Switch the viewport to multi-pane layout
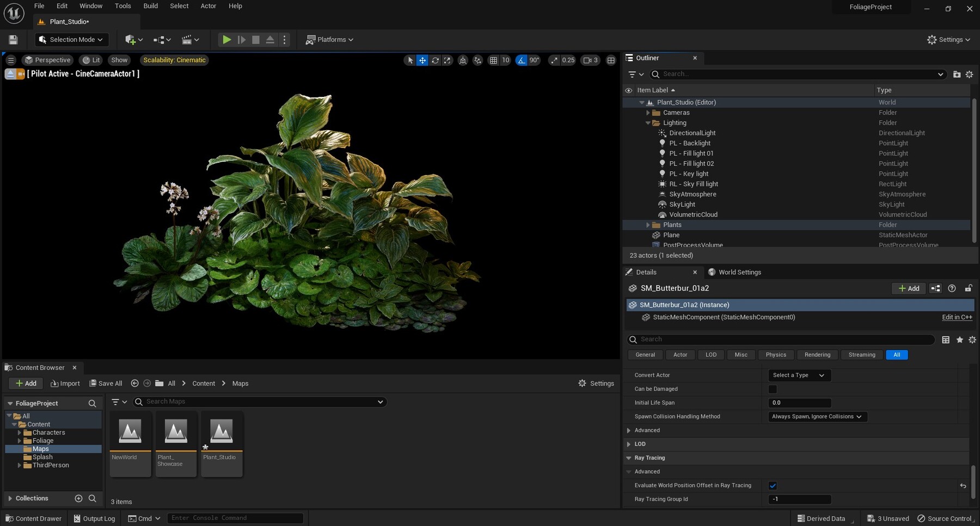The width and height of the screenshot is (980, 526). tap(610, 60)
